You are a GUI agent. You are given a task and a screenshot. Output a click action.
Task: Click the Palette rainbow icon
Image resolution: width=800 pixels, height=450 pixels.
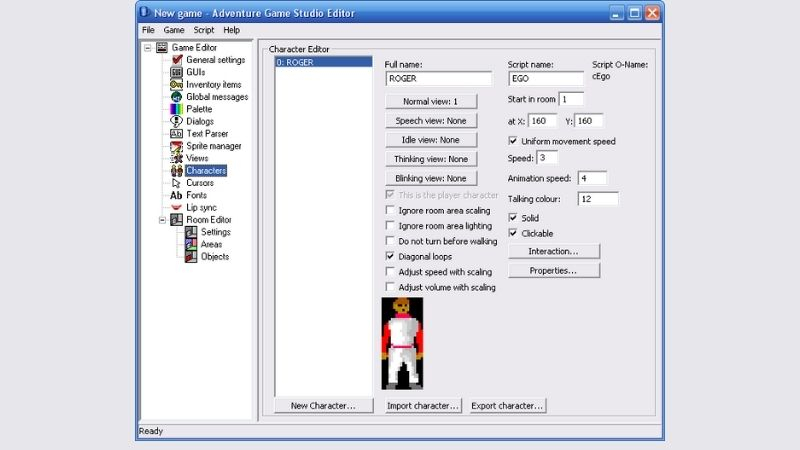177,109
